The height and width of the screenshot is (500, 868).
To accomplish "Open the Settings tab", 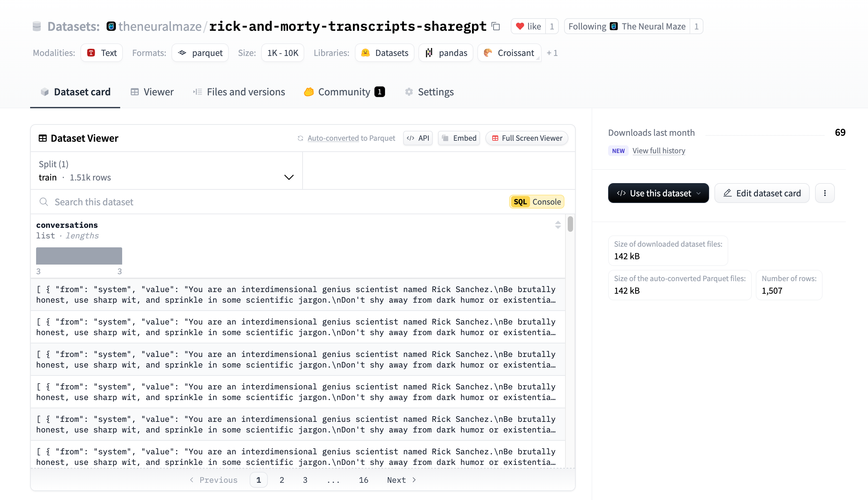I will pos(429,92).
